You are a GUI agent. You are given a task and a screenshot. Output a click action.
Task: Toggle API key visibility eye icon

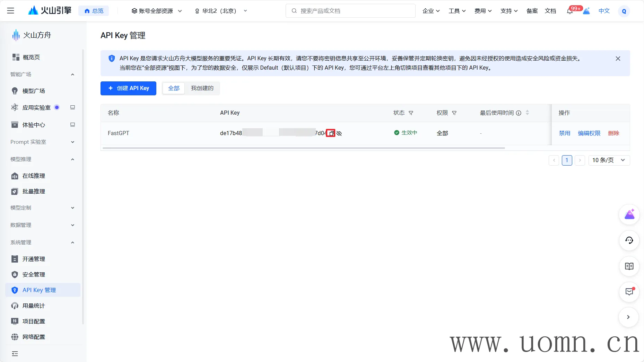click(x=339, y=133)
